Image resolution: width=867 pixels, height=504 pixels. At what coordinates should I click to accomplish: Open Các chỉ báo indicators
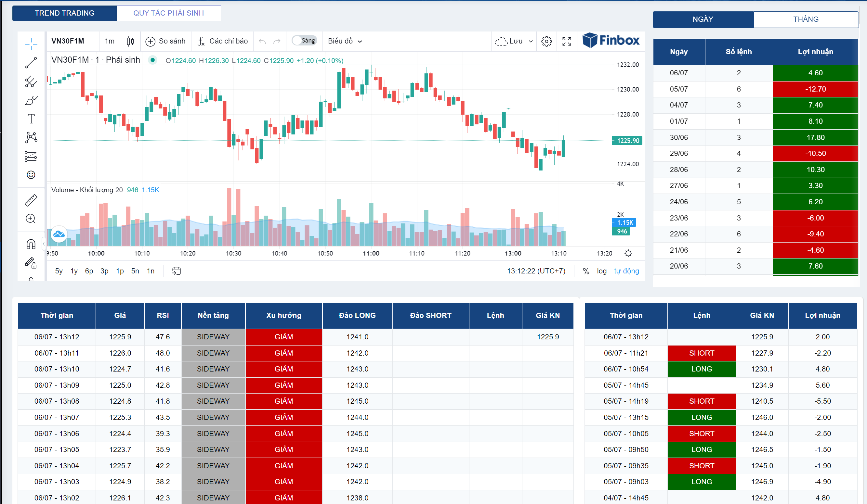point(223,41)
